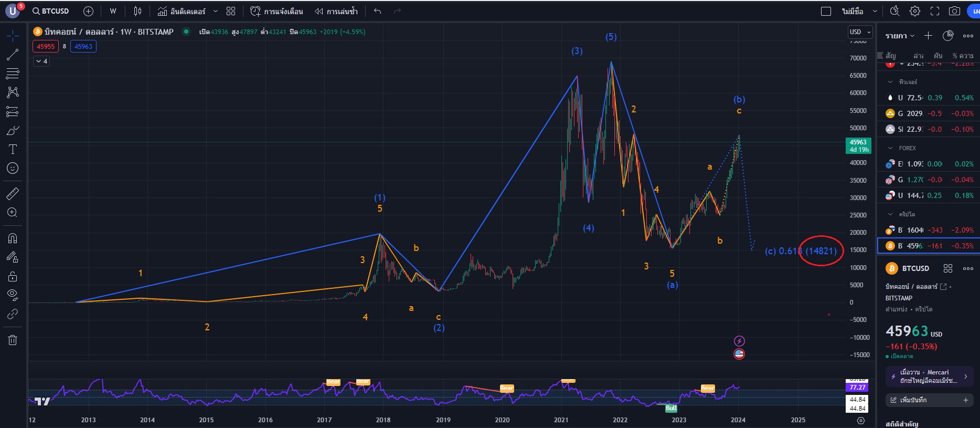Select the gold 2029 watchlist row

click(x=929, y=113)
